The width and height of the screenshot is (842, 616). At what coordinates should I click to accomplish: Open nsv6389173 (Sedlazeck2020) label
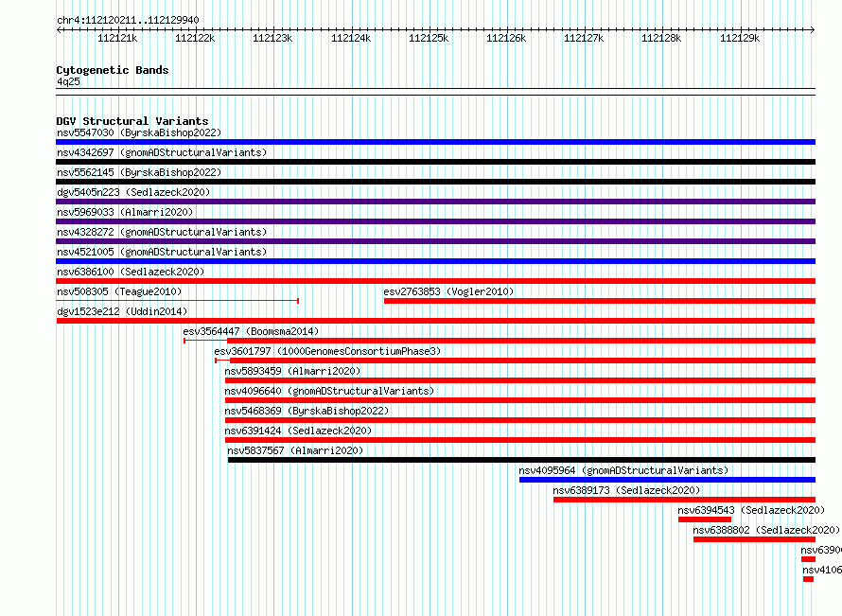[626, 490]
